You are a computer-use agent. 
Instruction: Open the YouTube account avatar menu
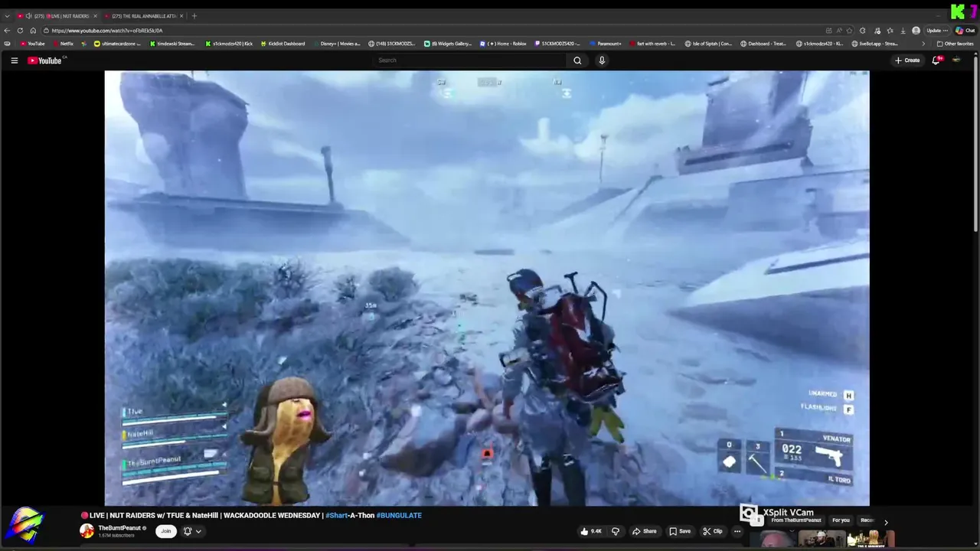pyautogui.click(x=956, y=60)
